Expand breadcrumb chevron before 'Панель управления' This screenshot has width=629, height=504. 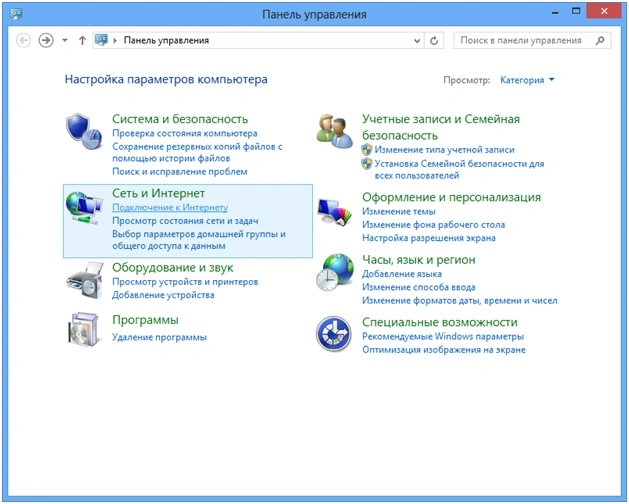point(115,41)
